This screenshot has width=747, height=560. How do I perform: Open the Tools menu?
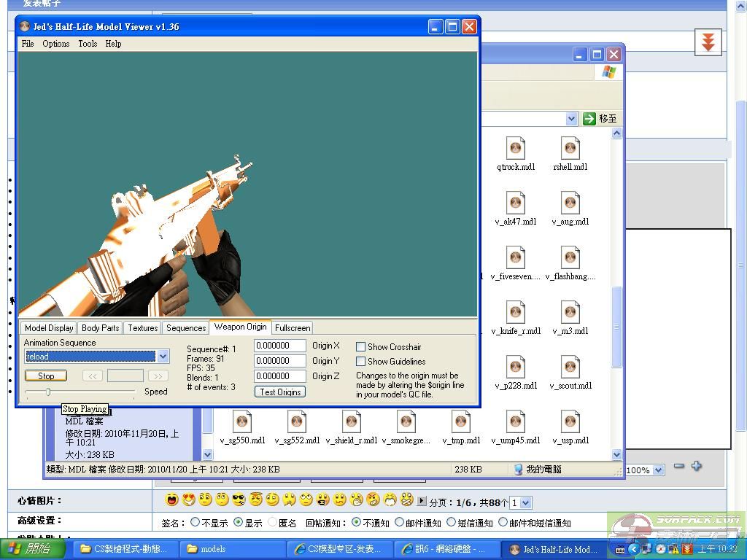click(88, 44)
